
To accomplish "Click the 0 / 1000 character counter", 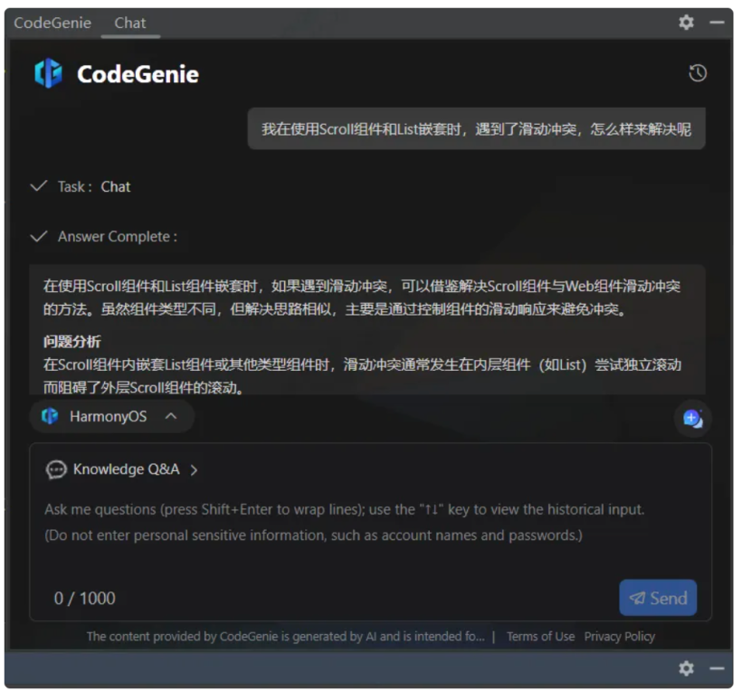I will point(85,599).
